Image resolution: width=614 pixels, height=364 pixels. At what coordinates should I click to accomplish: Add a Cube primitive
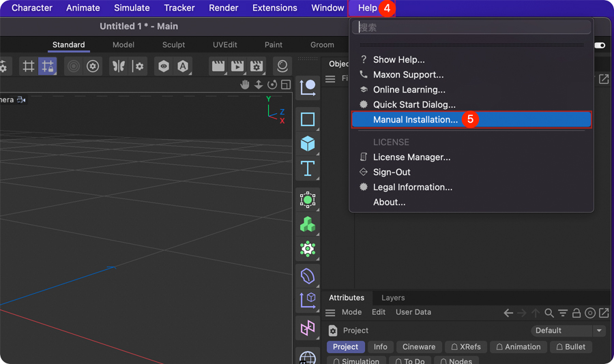coord(308,144)
